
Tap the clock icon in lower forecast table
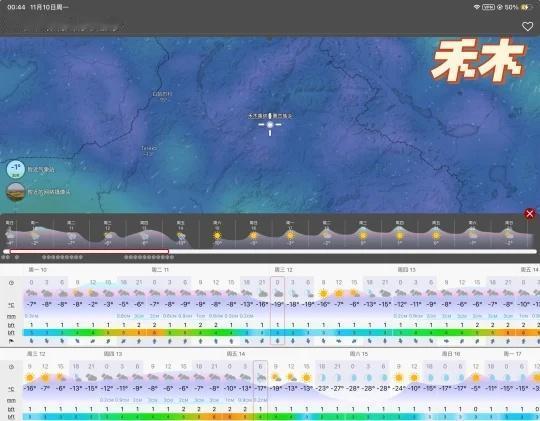pyautogui.click(x=11, y=367)
